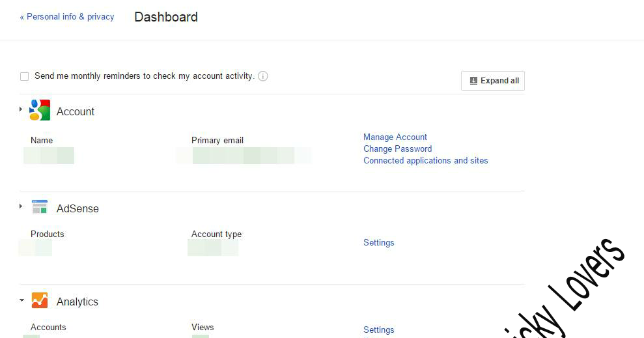Open the Change Password link

(x=397, y=148)
